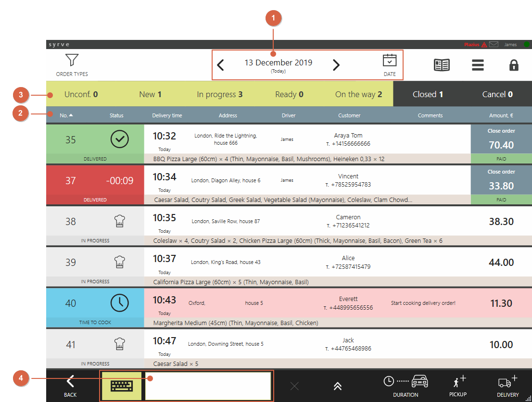
Task: Lock the terminal with padlock icon
Action: click(514, 65)
